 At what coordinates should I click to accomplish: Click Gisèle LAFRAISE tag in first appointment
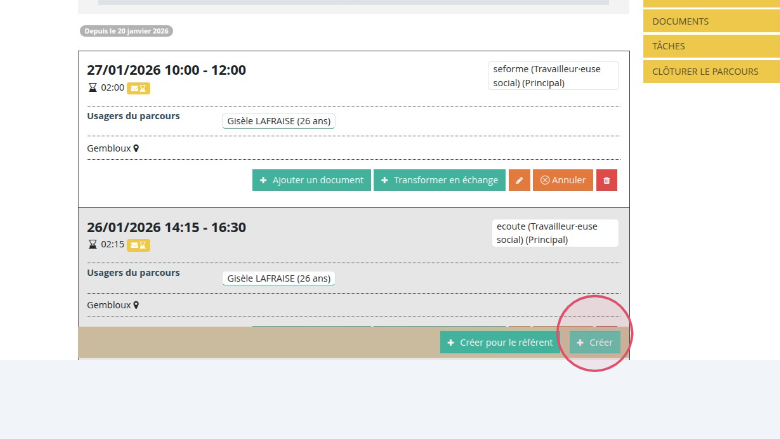[x=279, y=121]
